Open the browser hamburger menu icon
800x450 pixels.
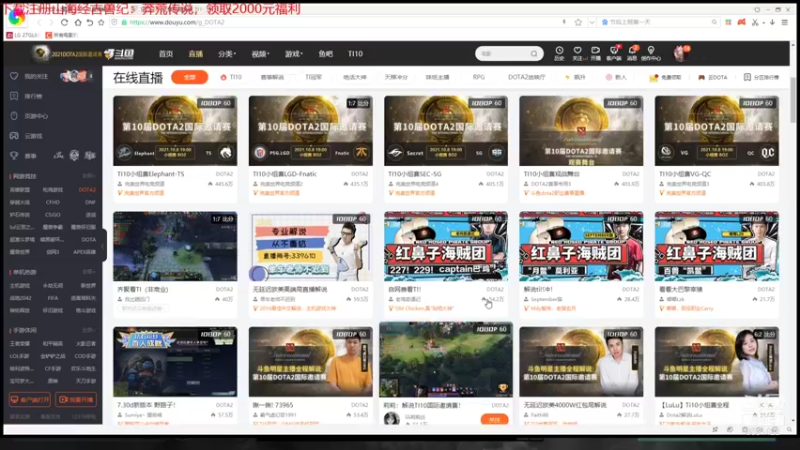[x=785, y=22]
